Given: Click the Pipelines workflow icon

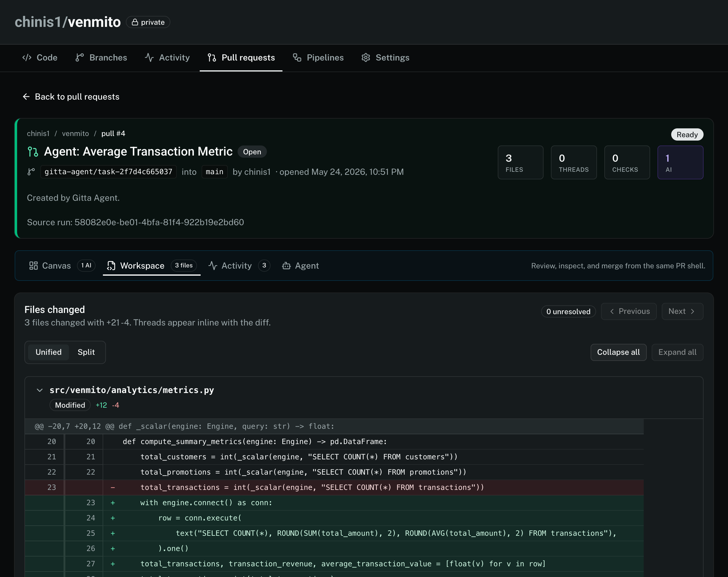Looking at the screenshot, I should point(297,57).
